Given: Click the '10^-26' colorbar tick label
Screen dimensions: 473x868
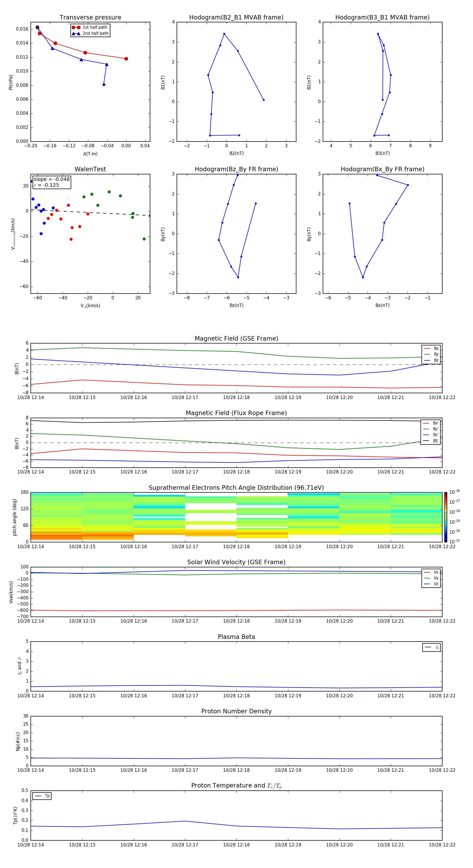Looking at the screenshot, I should (x=455, y=492).
